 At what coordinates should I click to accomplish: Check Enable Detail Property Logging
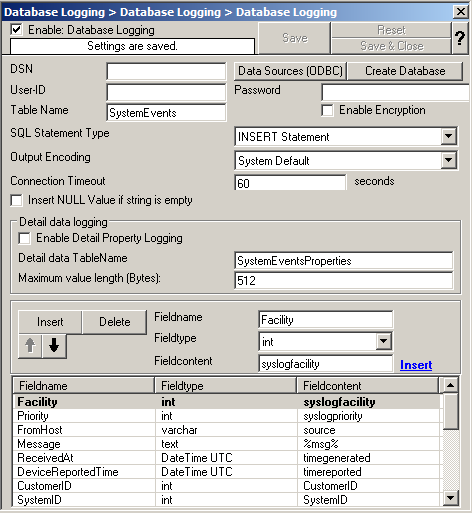click(25, 238)
